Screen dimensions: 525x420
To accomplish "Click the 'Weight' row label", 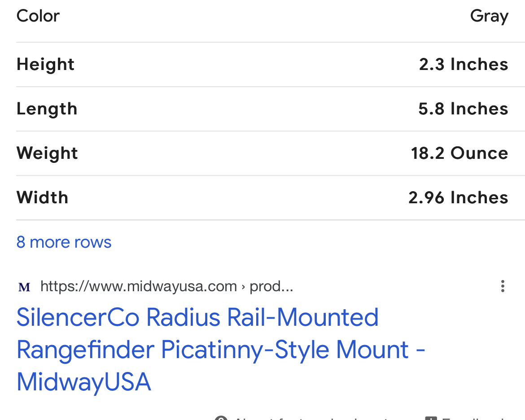I will point(47,153).
